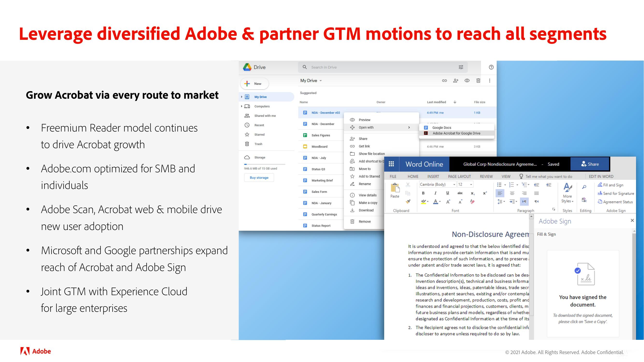The height and width of the screenshot is (362, 644).
Task: Choose Google Docs in Open with submenu
Action: [457, 128]
